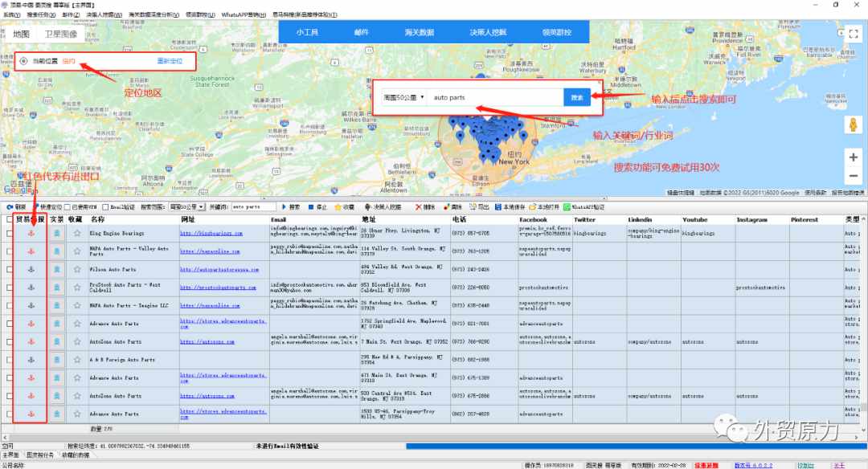Check the row checkbox for ProStock Auto Parts
The image size is (868, 469).
10,288
